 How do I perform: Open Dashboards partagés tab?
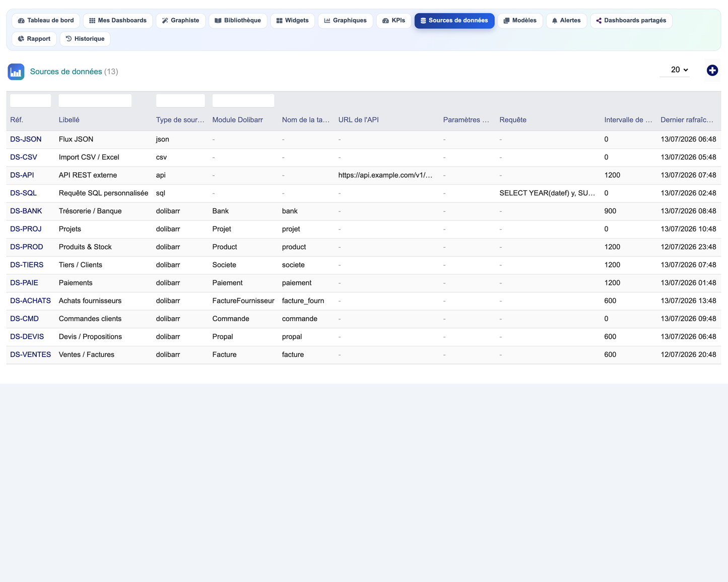[631, 21]
